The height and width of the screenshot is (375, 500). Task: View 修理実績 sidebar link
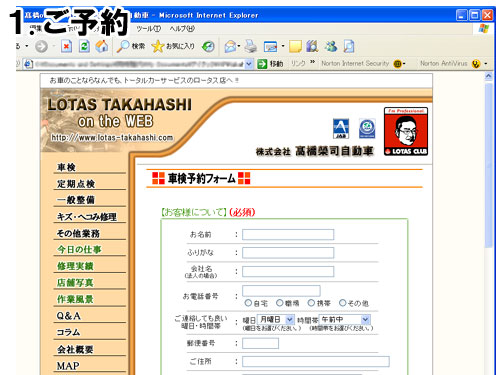pyautogui.click(x=75, y=266)
